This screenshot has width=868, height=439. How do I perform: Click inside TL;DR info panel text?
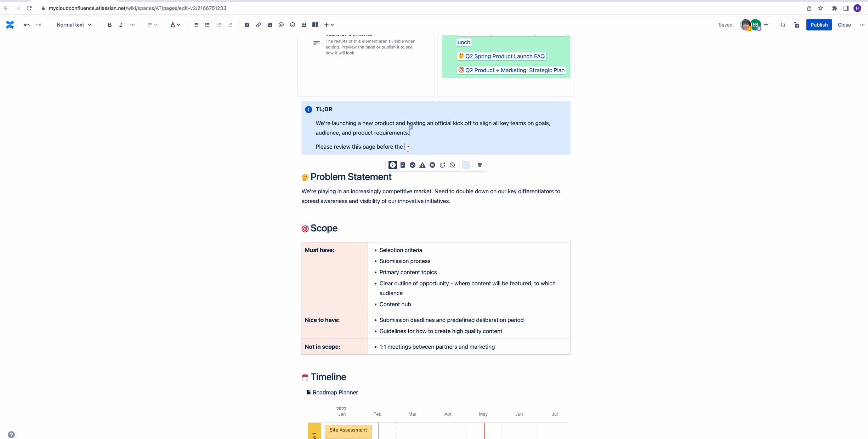click(408, 147)
